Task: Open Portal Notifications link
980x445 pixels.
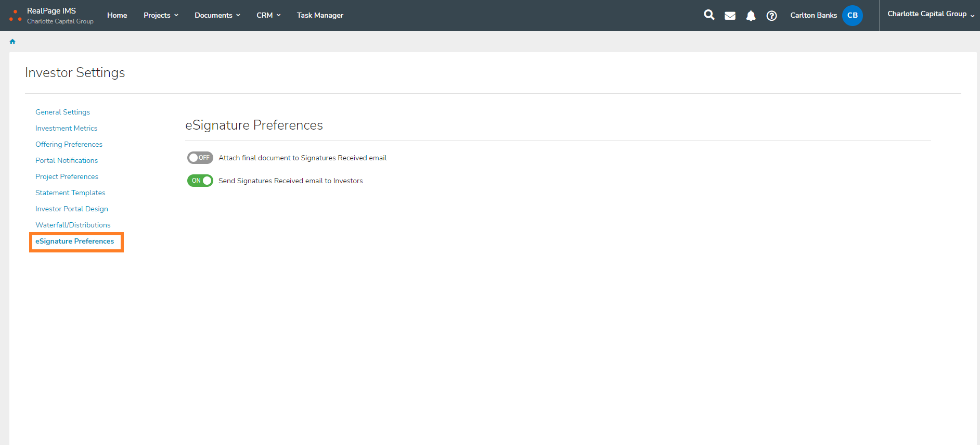Action: point(67,160)
